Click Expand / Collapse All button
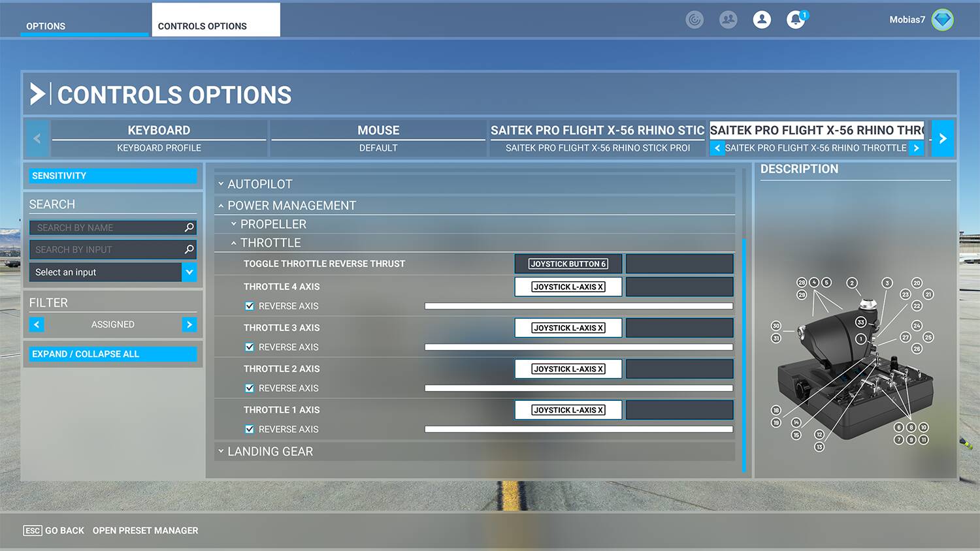This screenshot has height=551, width=980. [x=112, y=354]
